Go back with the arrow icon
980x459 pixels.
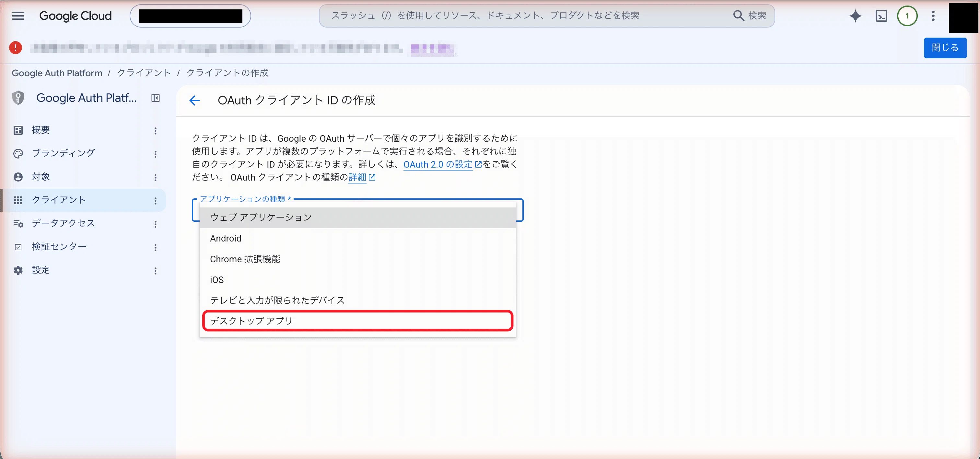pos(194,100)
